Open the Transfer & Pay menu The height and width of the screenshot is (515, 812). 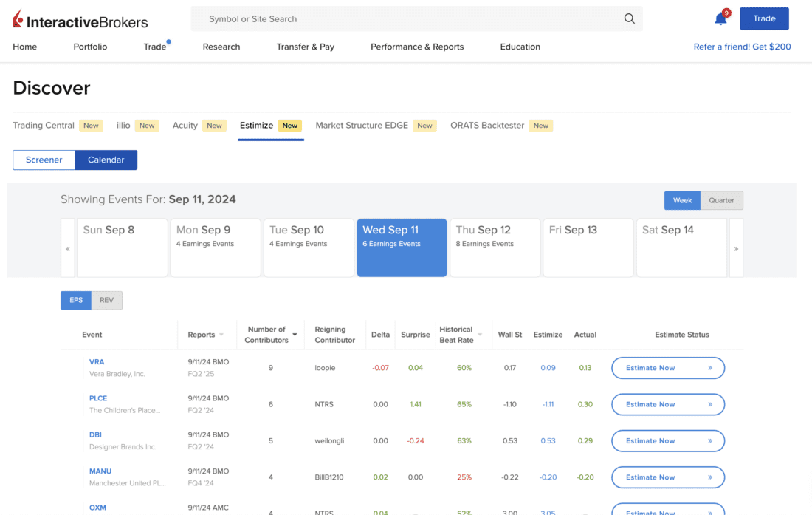pos(306,47)
